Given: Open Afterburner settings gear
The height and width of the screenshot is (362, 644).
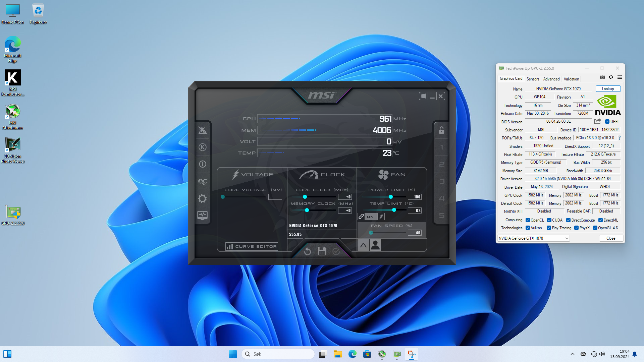Looking at the screenshot, I should pos(202,198).
